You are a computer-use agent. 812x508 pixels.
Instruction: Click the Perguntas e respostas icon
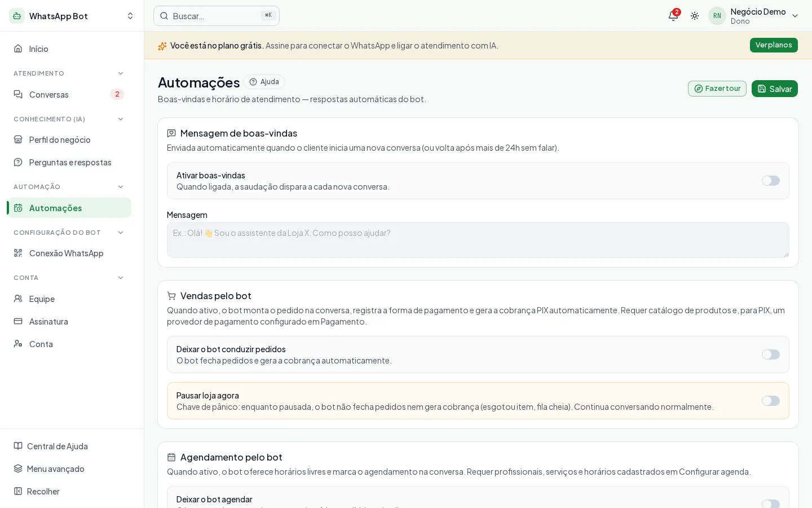[x=18, y=162]
